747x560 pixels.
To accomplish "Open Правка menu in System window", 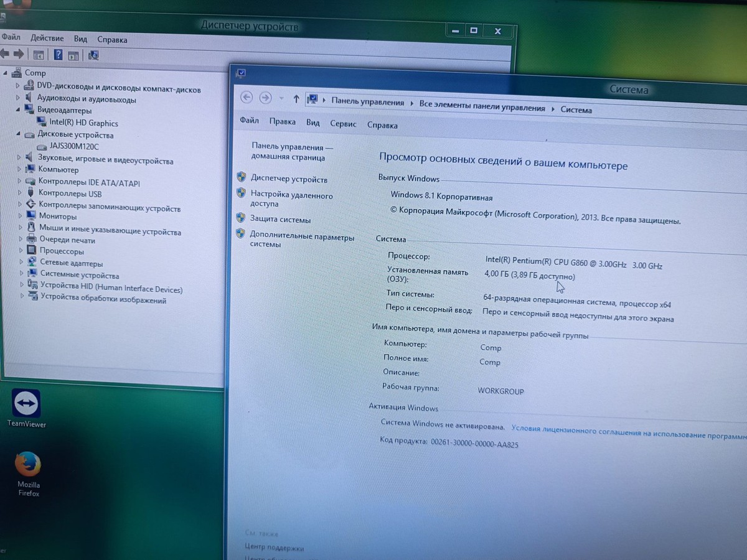I will pos(283,121).
